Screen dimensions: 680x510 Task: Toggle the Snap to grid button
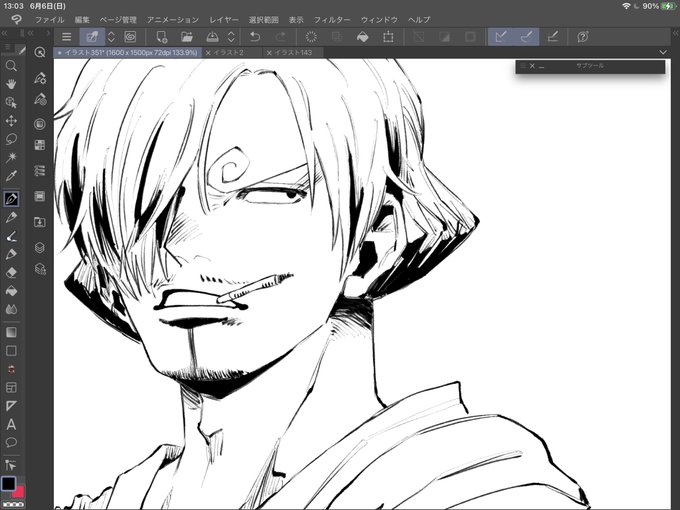click(x=552, y=37)
